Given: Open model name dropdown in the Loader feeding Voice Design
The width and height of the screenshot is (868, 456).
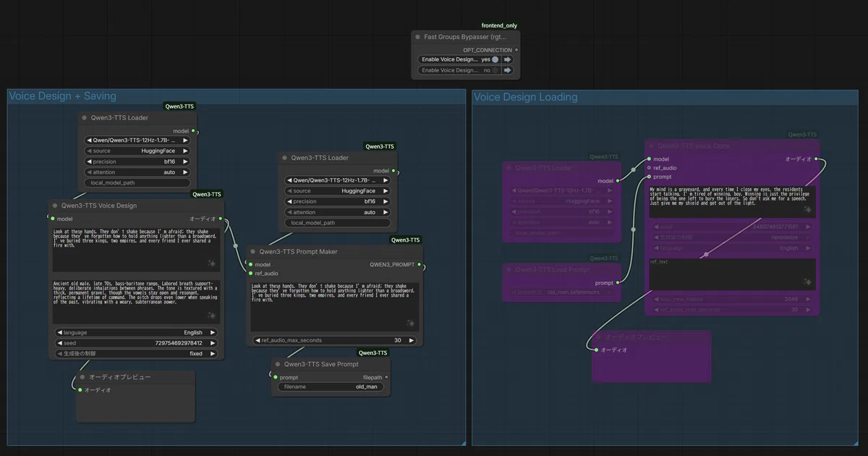Looking at the screenshot, I should [137, 140].
